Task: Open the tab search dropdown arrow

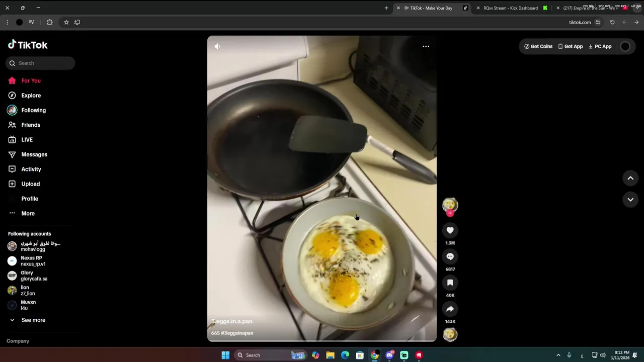Action: pos(637,8)
